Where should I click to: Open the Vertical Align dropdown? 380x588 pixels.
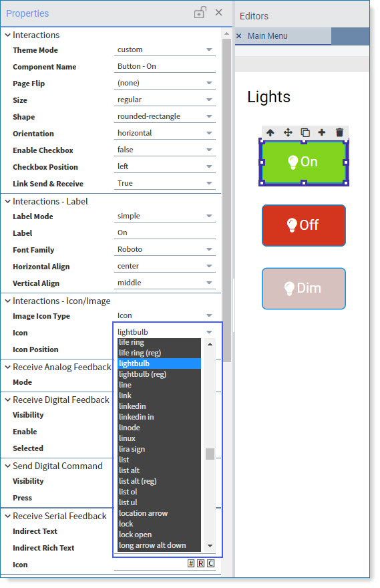coord(165,283)
